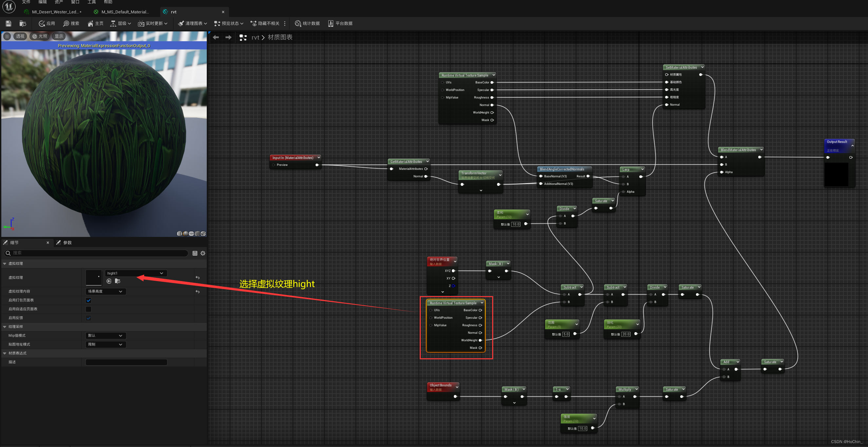Enable 启用自适应页面表 checkbox
Image resolution: width=868 pixels, height=447 pixels.
(x=88, y=309)
